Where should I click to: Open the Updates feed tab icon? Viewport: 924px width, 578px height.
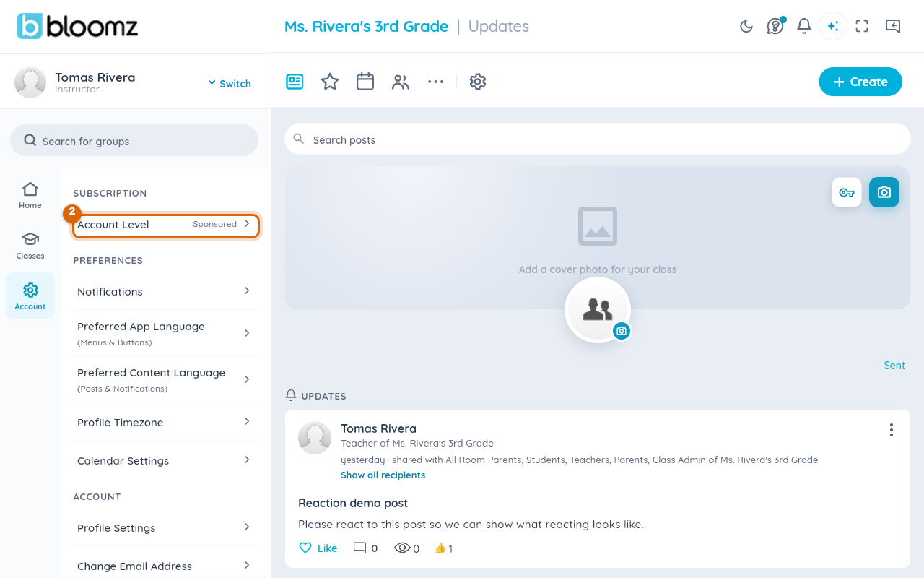point(295,82)
